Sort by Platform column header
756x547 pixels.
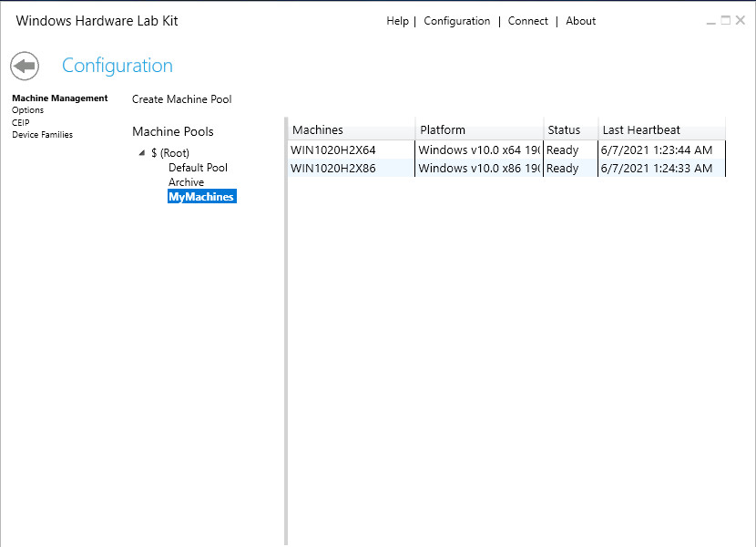pos(479,129)
